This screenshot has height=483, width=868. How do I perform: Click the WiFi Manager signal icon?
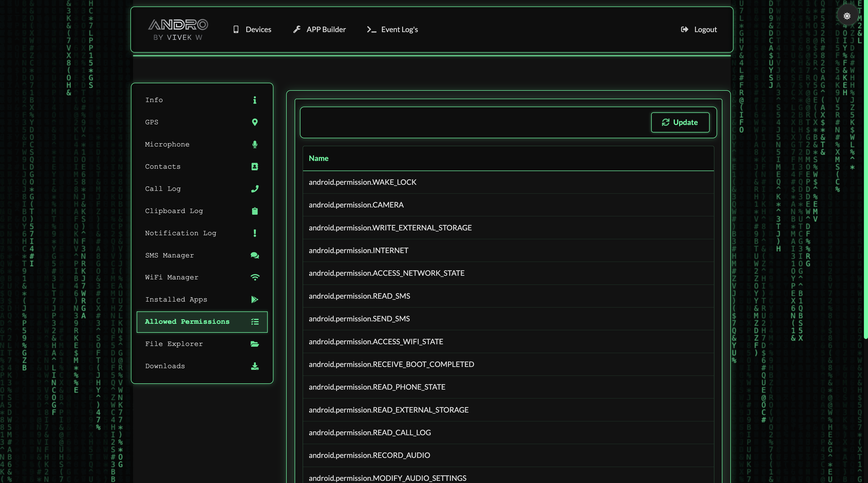(x=255, y=277)
